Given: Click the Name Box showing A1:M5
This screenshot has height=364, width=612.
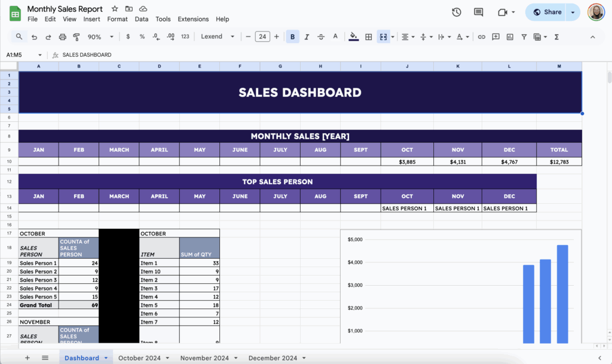Looking at the screenshot, I should [x=18, y=54].
